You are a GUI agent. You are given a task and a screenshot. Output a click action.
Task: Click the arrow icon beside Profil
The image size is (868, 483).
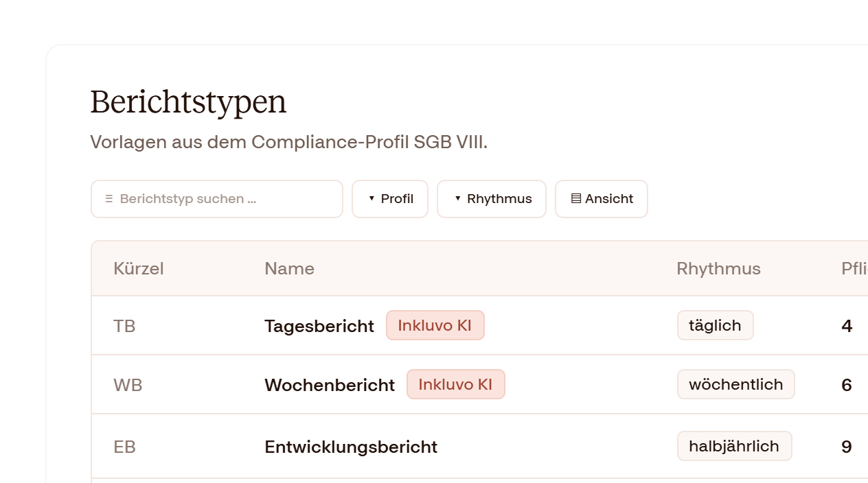click(372, 199)
